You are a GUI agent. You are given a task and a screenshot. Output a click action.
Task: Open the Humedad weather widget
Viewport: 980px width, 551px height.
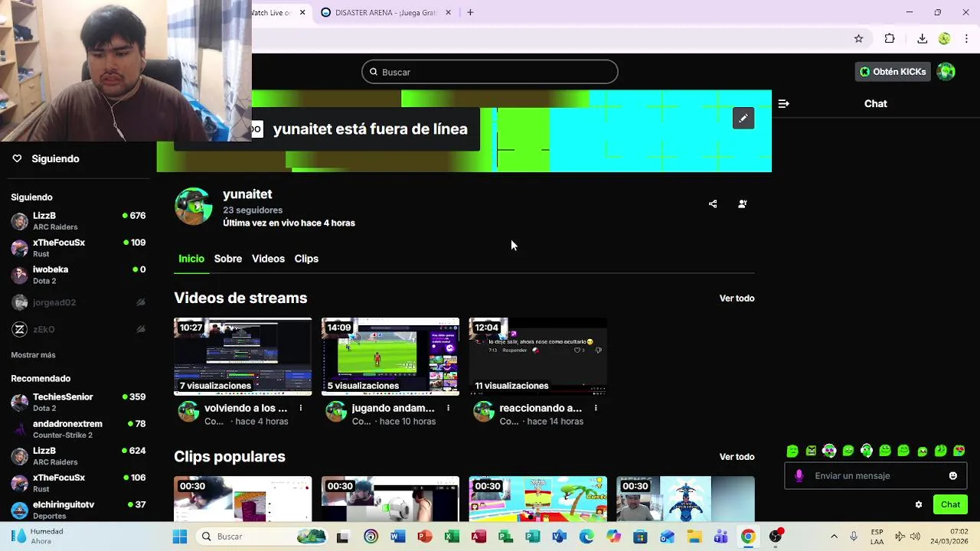tap(38, 536)
